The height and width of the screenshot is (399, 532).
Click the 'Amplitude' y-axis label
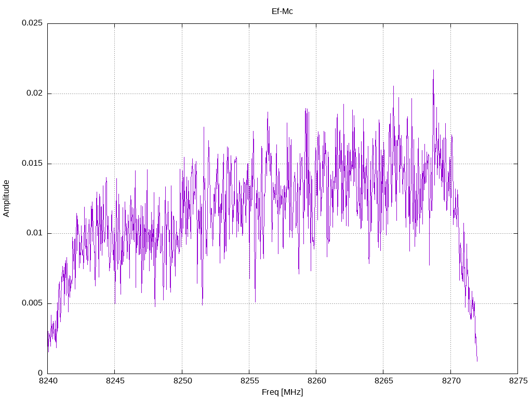pos(6,198)
